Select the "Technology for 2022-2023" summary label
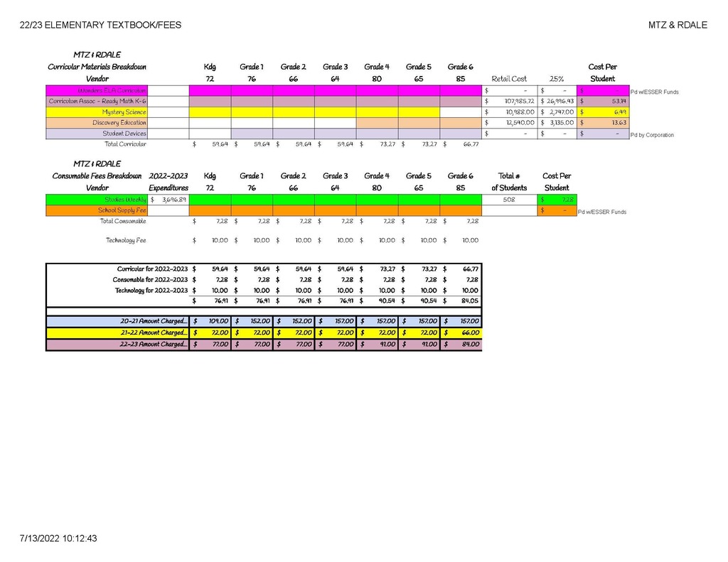This screenshot has width=728, height=562. pos(151,290)
